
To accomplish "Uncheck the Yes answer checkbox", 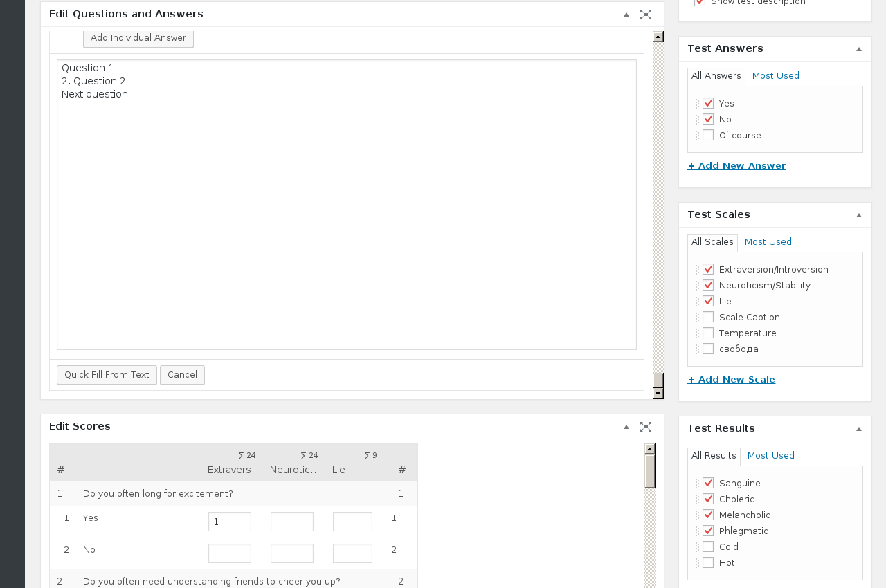I will [x=708, y=103].
